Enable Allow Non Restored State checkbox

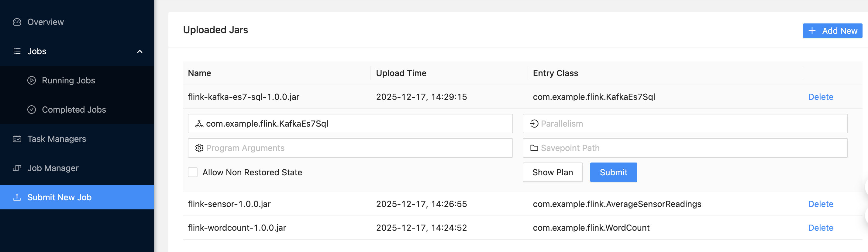point(193,172)
